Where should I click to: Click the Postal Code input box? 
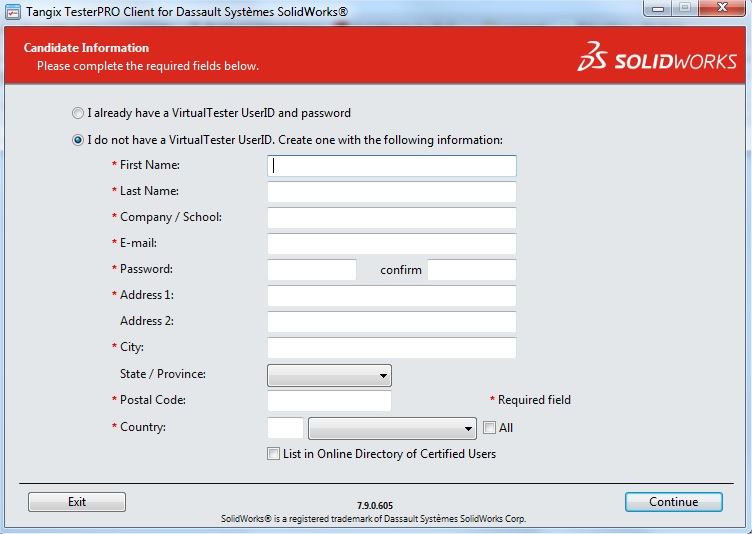[x=329, y=401]
